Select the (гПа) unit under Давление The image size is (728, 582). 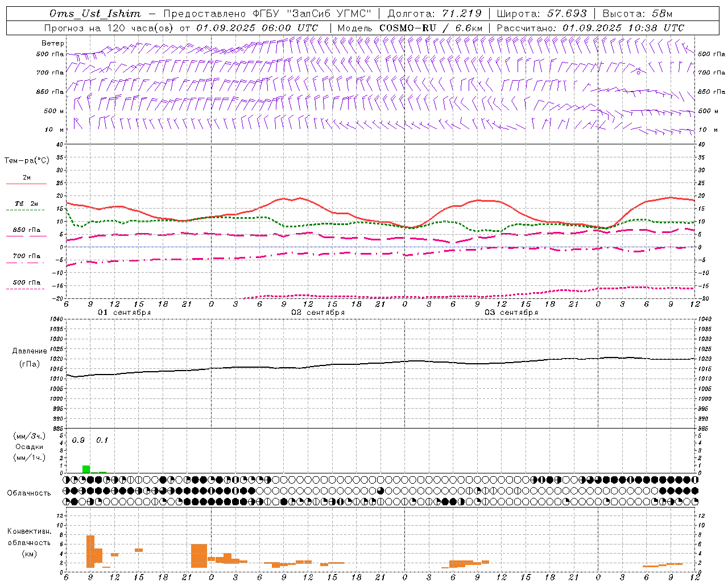[x=30, y=364]
